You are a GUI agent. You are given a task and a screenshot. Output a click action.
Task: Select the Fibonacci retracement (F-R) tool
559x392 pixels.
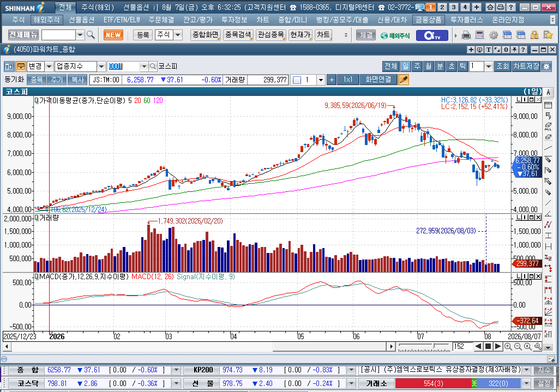click(548, 323)
